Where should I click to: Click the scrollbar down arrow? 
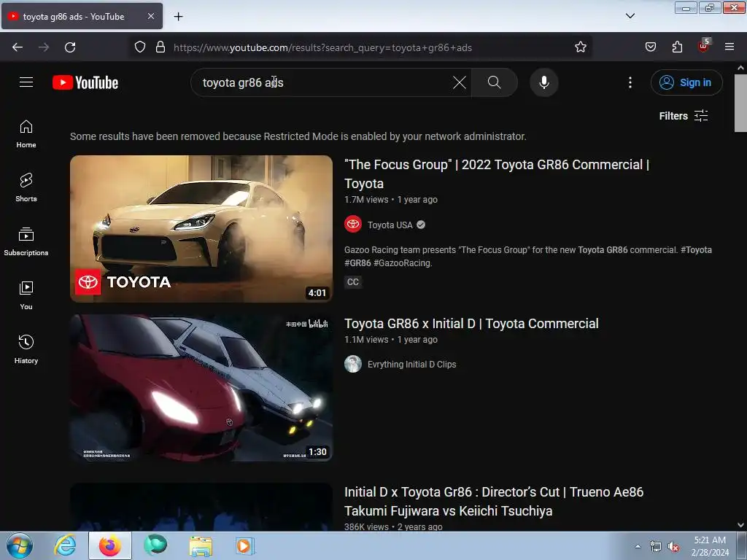tap(740, 525)
